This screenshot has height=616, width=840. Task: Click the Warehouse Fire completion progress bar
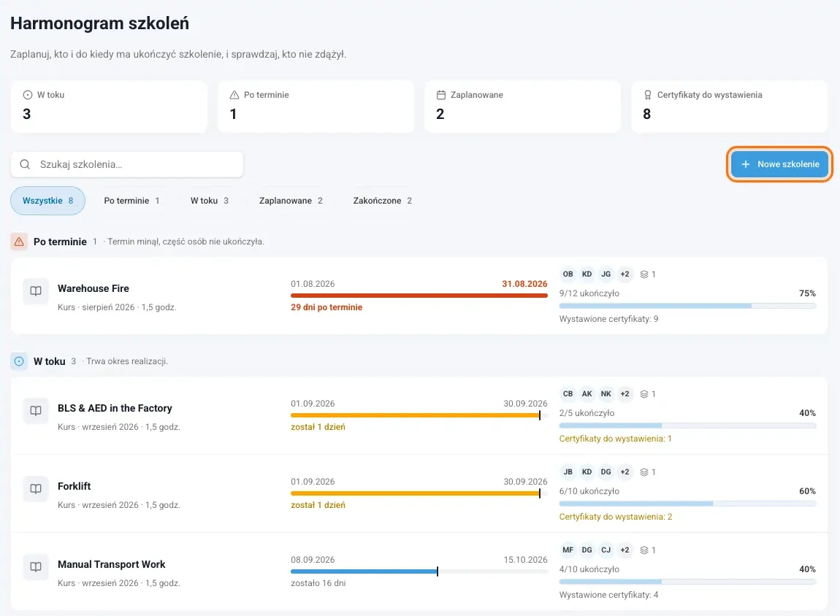[x=687, y=306]
